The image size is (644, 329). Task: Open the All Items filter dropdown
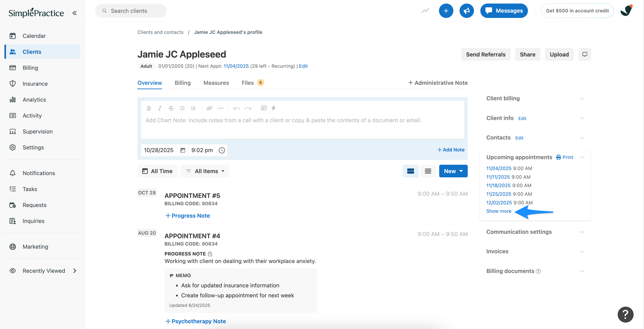[x=205, y=171]
